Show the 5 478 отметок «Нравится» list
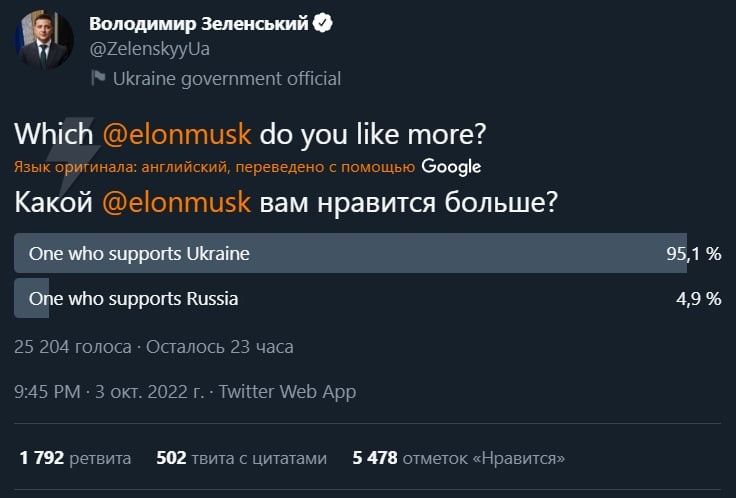Image resolution: width=736 pixels, height=498 pixels. click(x=459, y=458)
